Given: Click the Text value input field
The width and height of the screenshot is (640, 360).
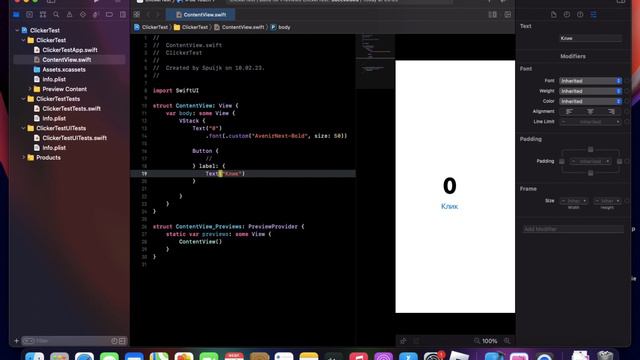Looking at the screenshot, I should pos(591,38).
